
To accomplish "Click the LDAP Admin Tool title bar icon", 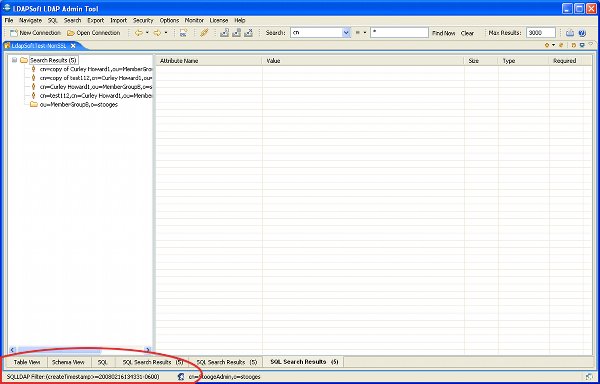I will pos(7,8).
